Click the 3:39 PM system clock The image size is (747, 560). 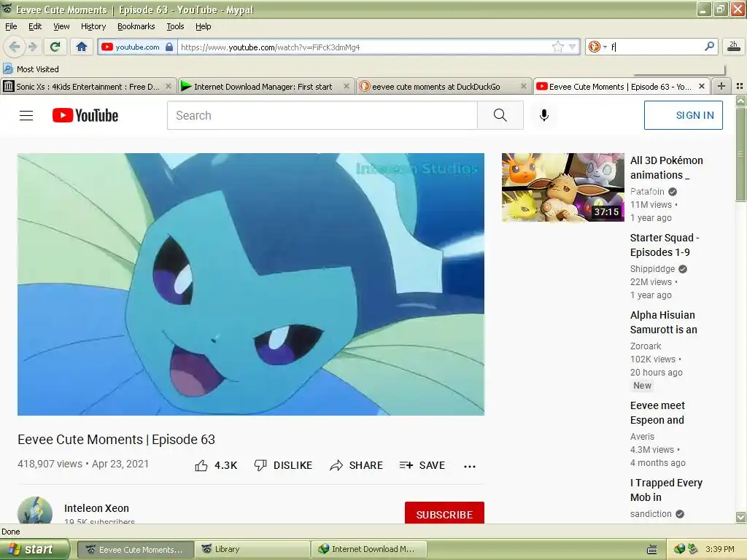pyautogui.click(x=720, y=549)
